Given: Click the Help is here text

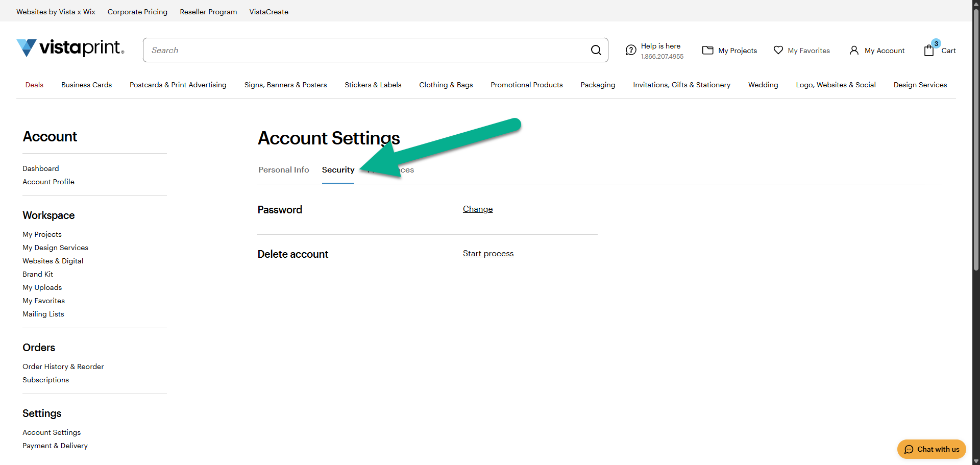Looking at the screenshot, I should (660, 46).
